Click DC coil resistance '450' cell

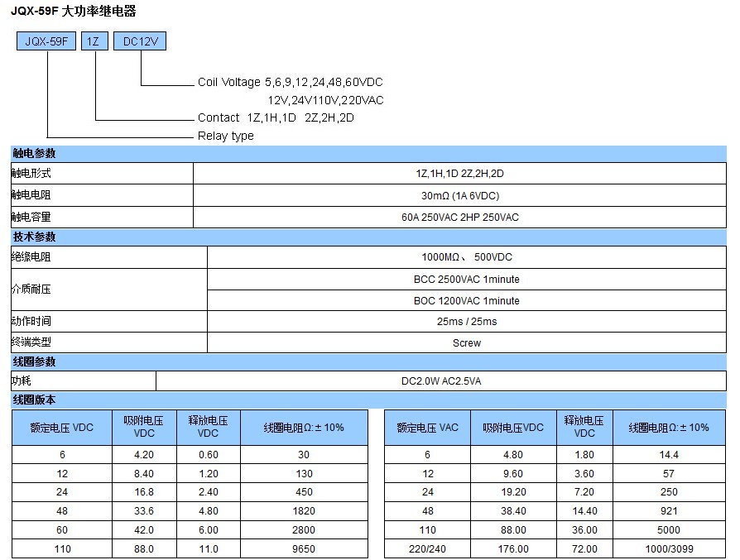304,492
